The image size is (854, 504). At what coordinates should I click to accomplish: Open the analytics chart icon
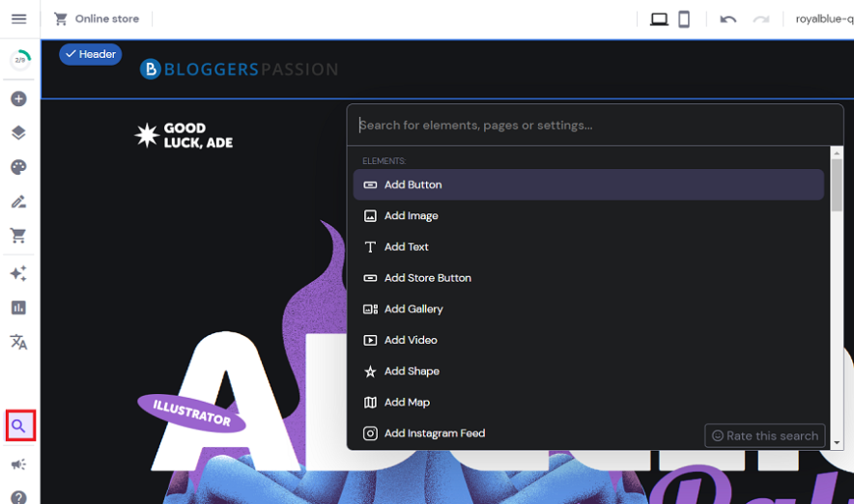tap(18, 308)
